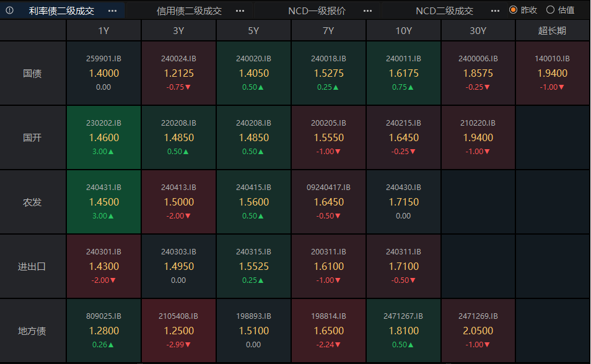Expand the more menu beside NCD一级报价
The width and height of the screenshot is (591, 364).
pos(367,11)
